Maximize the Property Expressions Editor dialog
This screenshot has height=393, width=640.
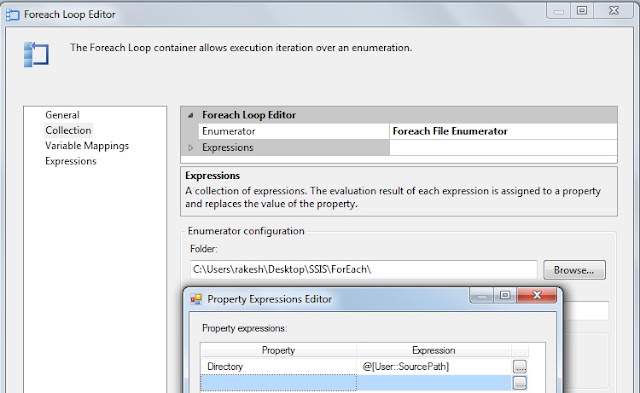tap(505, 295)
